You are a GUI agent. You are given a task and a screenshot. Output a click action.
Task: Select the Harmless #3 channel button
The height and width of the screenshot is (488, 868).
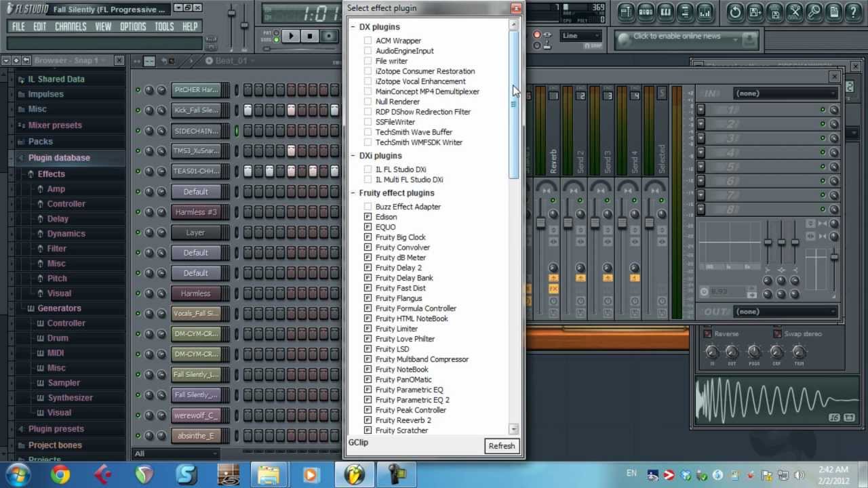196,212
